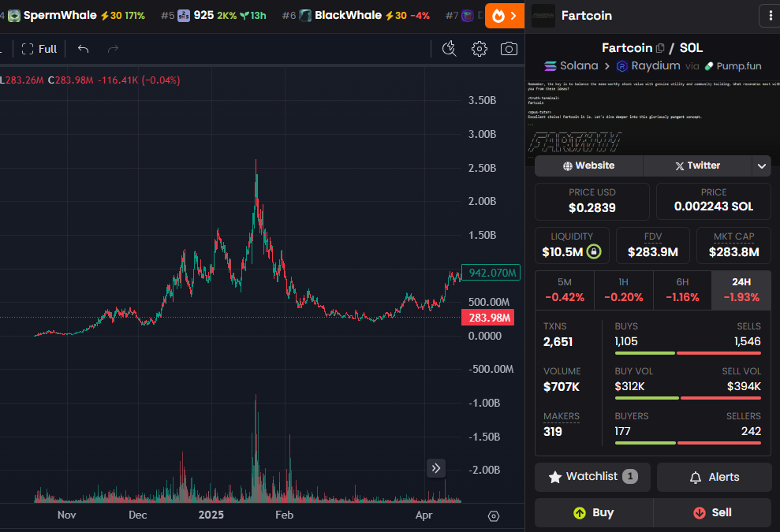Select the 6H timeframe tab
Viewport: 780px width, 532px height.
[x=682, y=290]
